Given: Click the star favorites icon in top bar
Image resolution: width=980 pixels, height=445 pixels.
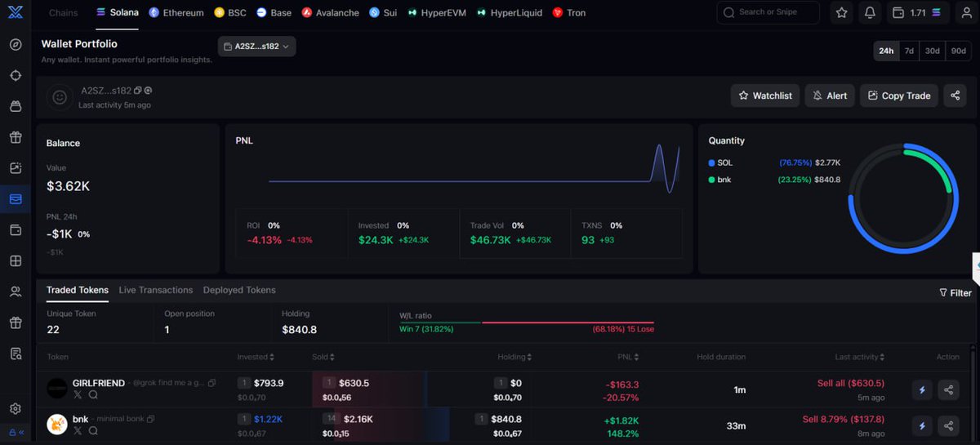Looking at the screenshot, I should click(x=842, y=13).
